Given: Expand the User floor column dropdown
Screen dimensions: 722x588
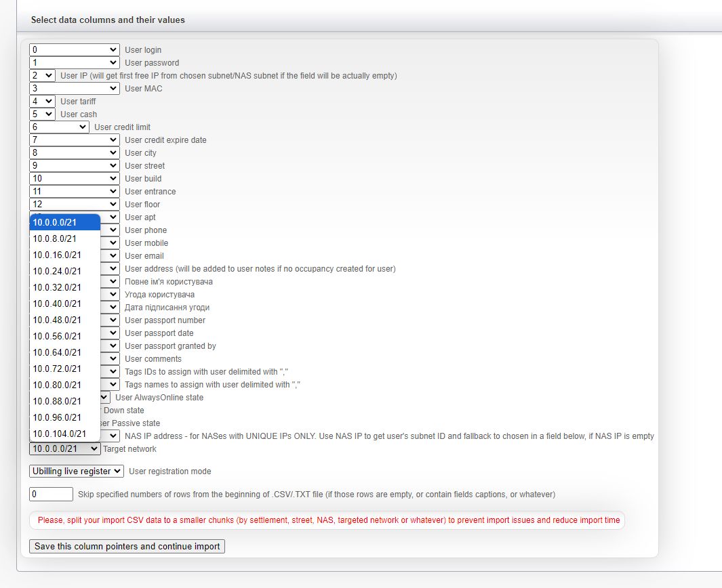Looking at the screenshot, I should coord(75,204).
